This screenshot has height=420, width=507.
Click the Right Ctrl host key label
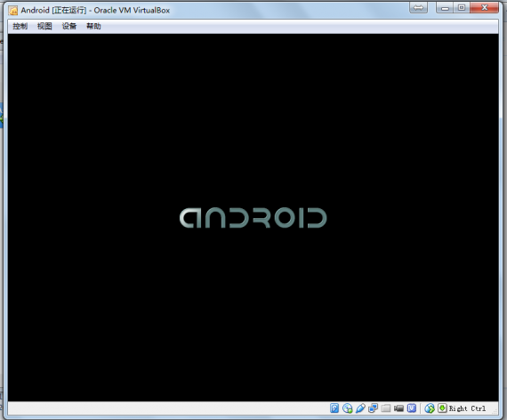(468, 408)
